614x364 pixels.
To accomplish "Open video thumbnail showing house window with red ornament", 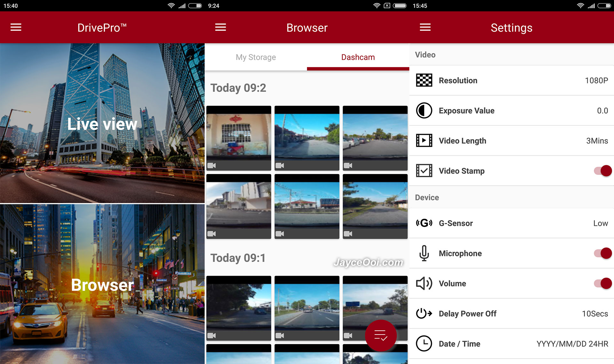I will [x=239, y=138].
